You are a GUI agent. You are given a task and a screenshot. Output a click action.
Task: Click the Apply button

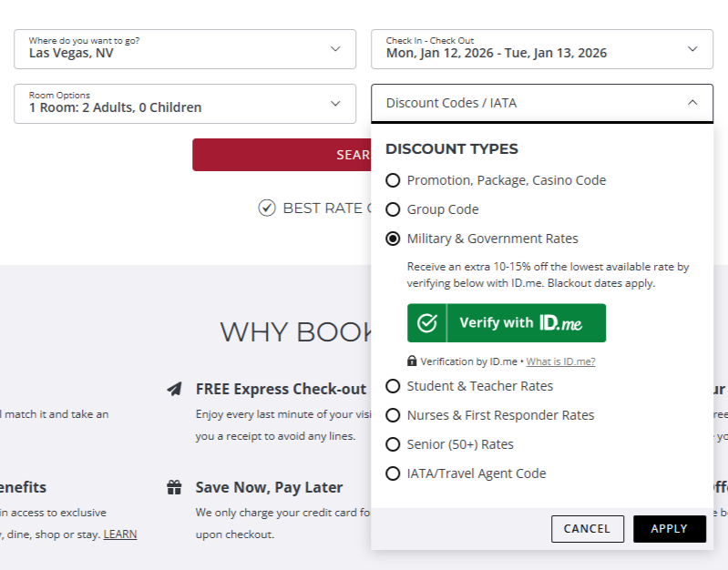(x=669, y=529)
